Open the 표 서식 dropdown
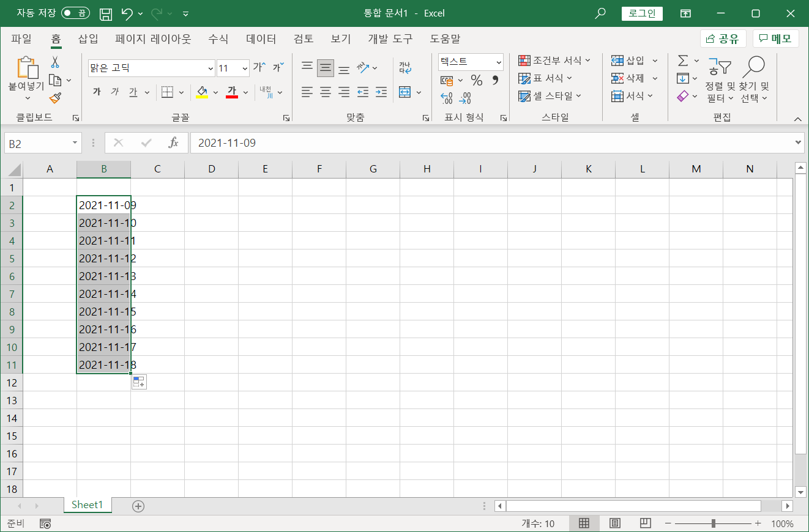Screen dimensions: 809x532 coord(545,78)
